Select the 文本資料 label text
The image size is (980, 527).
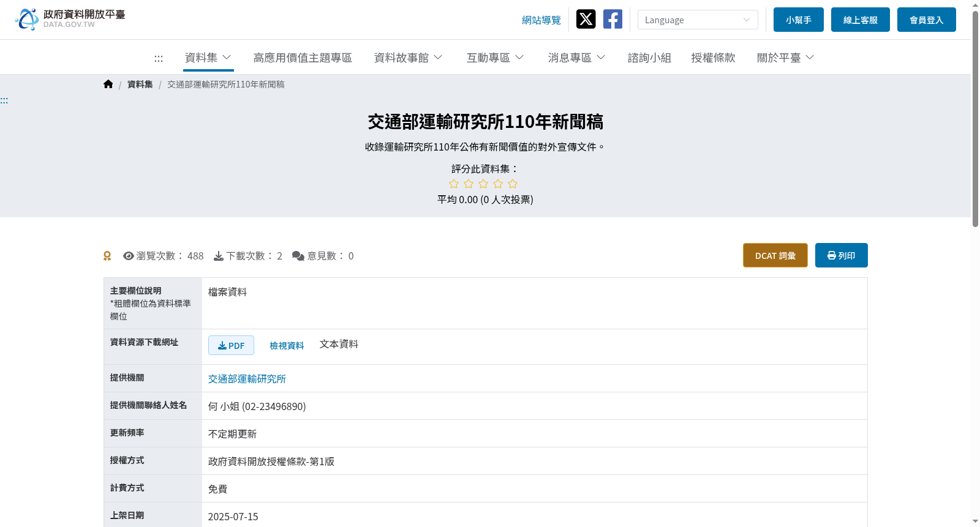click(x=339, y=344)
